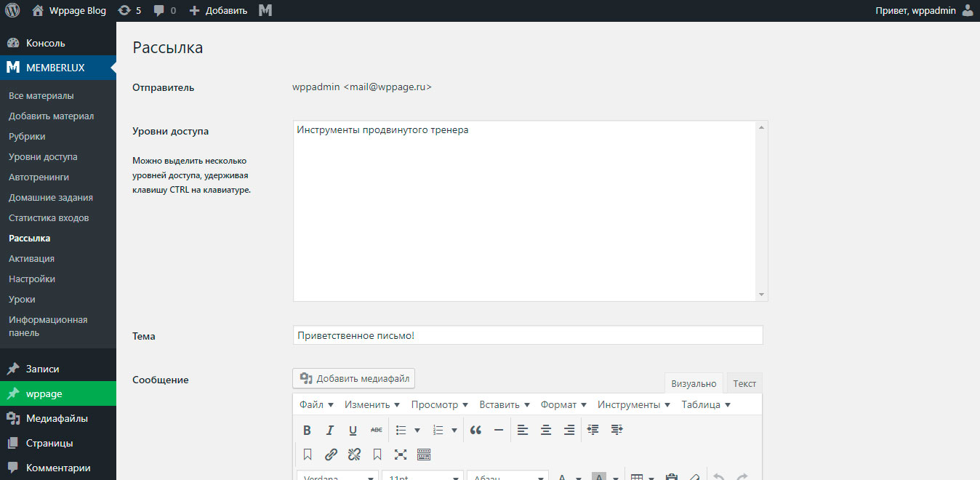
Task: Click the bulleted list icon
Action: tap(401, 430)
